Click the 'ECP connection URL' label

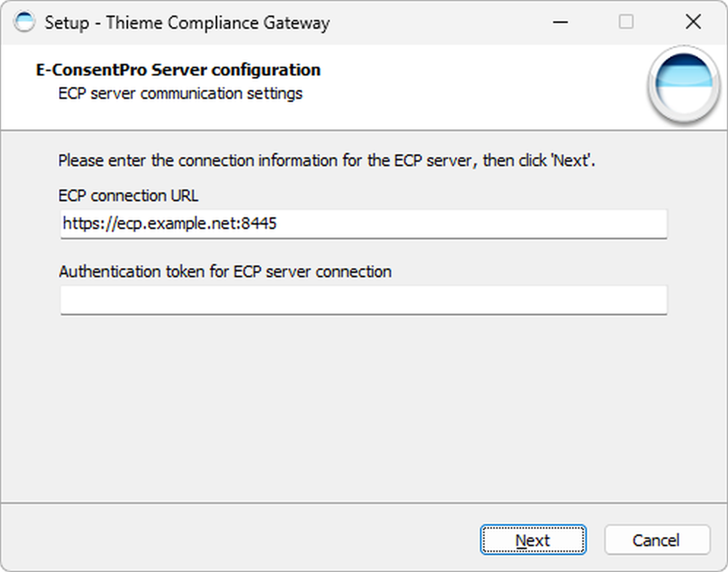(128, 196)
